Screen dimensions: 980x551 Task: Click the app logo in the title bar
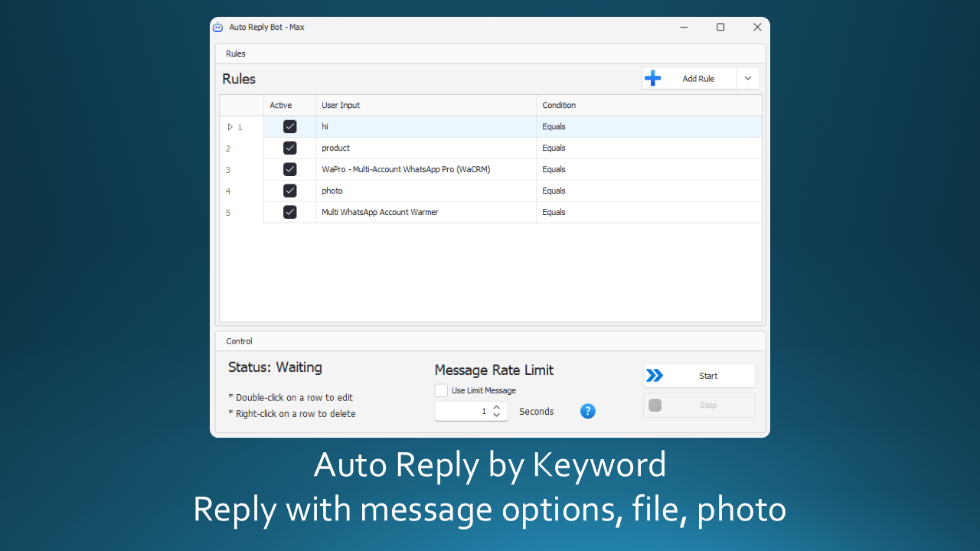click(217, 27)
